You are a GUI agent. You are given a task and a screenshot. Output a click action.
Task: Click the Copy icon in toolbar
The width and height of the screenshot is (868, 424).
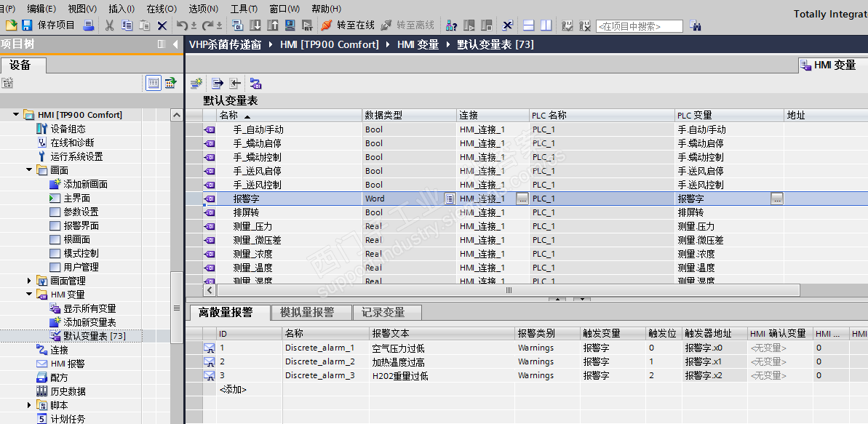(127, 25)
